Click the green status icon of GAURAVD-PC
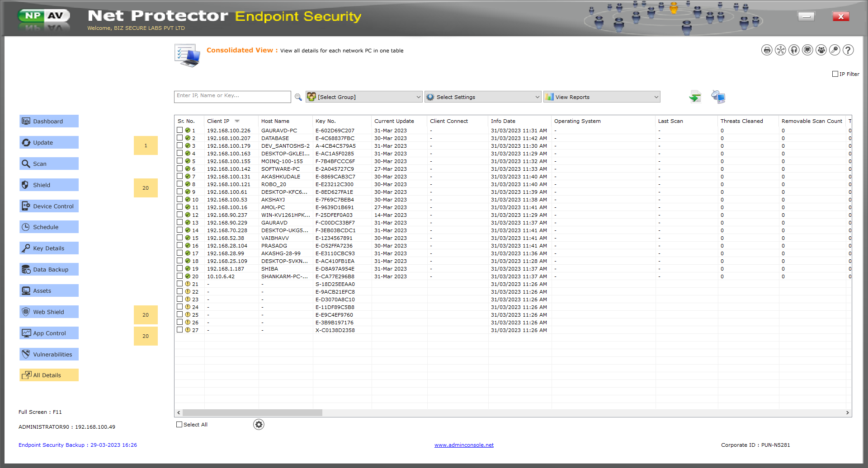Screen dimensions: 868x468 (188, 131)
